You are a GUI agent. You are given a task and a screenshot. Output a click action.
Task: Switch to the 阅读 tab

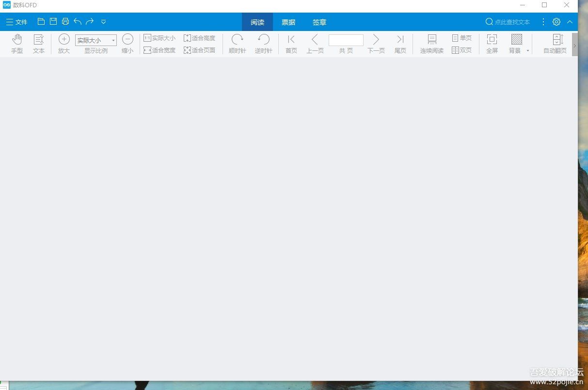(257, 22)
